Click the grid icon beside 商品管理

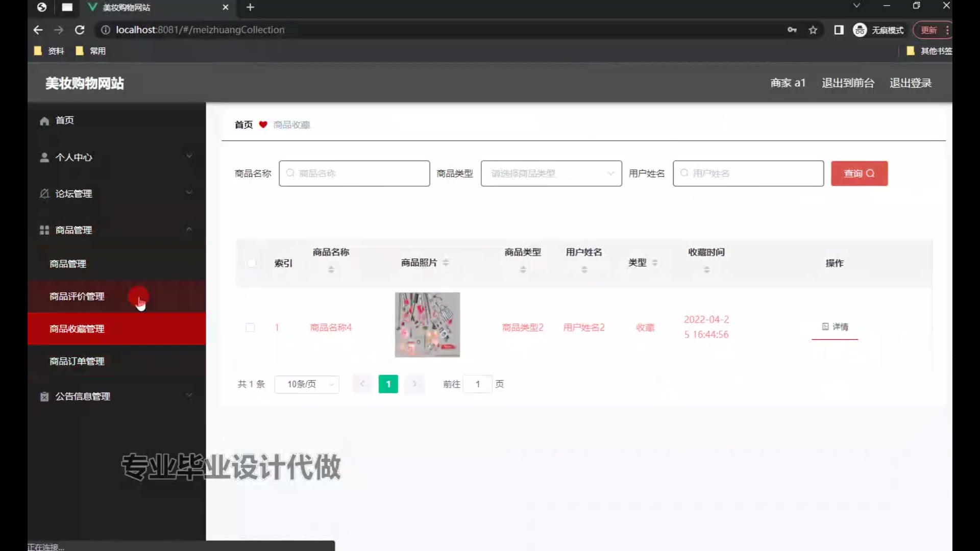coord(44,230)
